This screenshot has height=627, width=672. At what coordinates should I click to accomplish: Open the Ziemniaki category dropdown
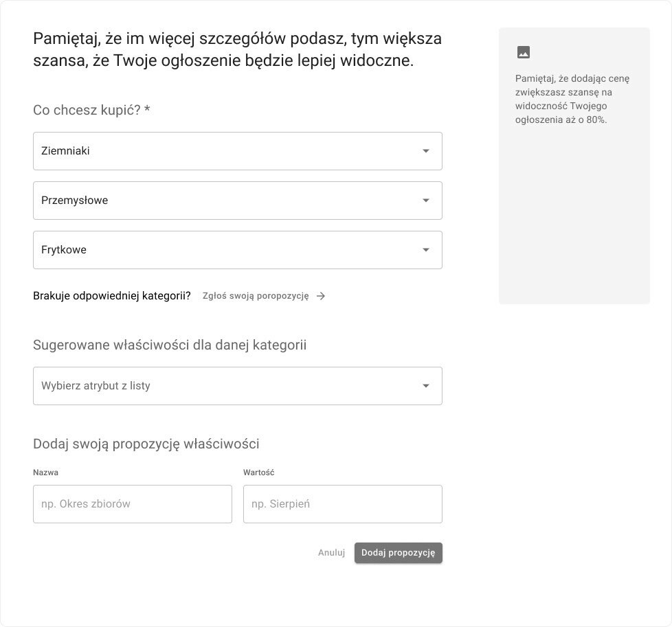tap(227, 151)
